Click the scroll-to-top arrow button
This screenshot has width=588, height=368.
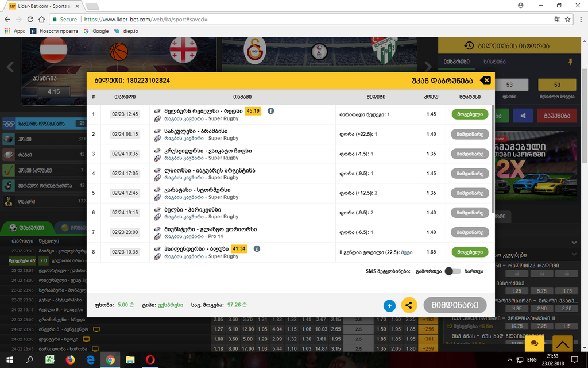point(562,344)
